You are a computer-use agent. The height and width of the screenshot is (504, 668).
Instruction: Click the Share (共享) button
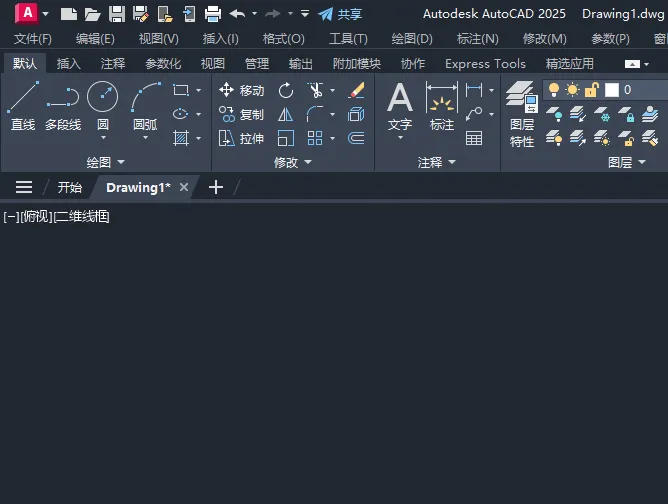point(340,14)
